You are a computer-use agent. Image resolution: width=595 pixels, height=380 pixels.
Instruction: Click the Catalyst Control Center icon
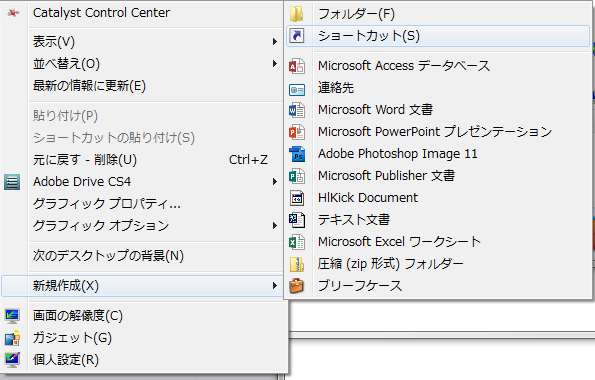tap(13, 13)
